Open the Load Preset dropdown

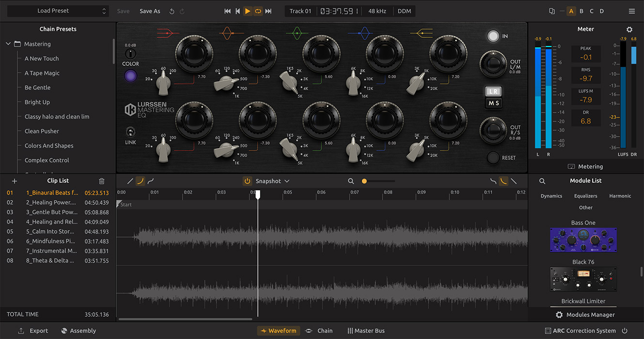[x=58, y=11]
